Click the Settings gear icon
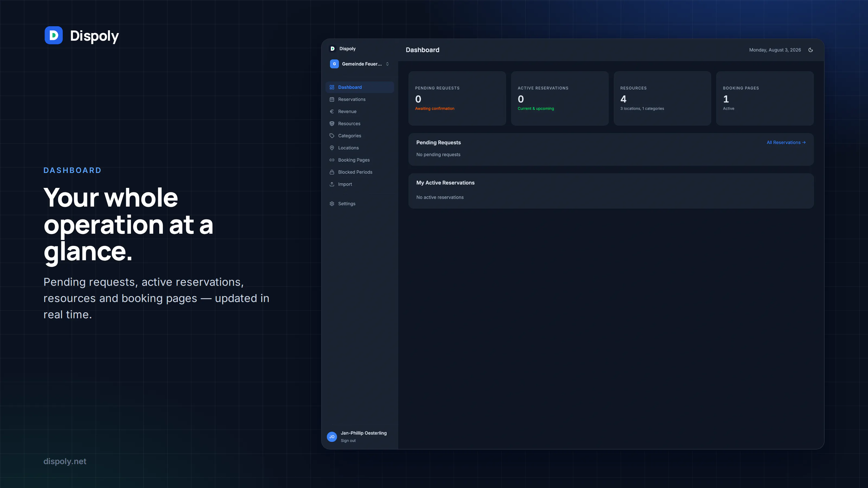The image size is (868, 488). [x=332, y=204]
